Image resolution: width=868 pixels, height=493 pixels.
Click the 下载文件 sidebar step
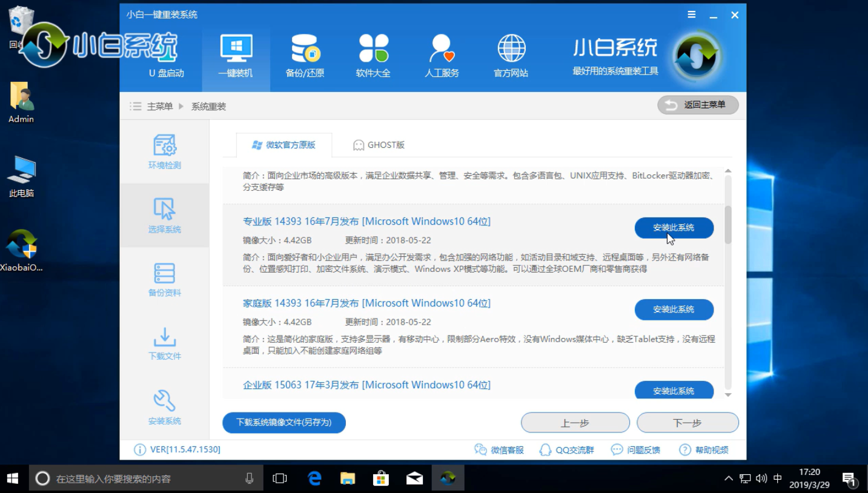point(165,343)
